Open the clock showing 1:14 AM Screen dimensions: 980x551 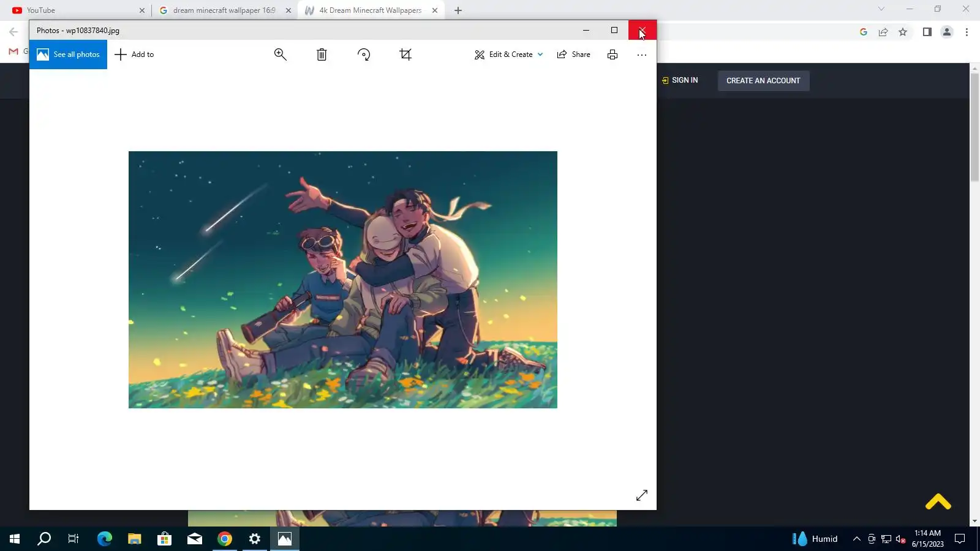click(928, 539)
